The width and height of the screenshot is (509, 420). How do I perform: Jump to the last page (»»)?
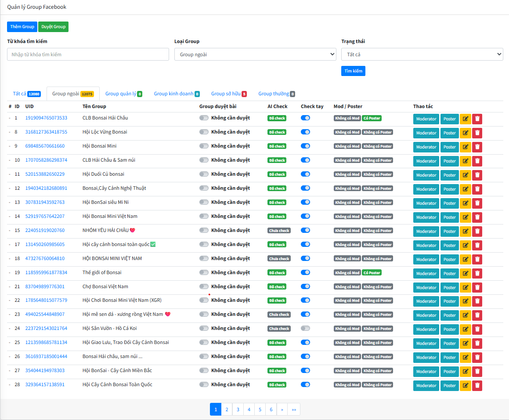[294, 409]
